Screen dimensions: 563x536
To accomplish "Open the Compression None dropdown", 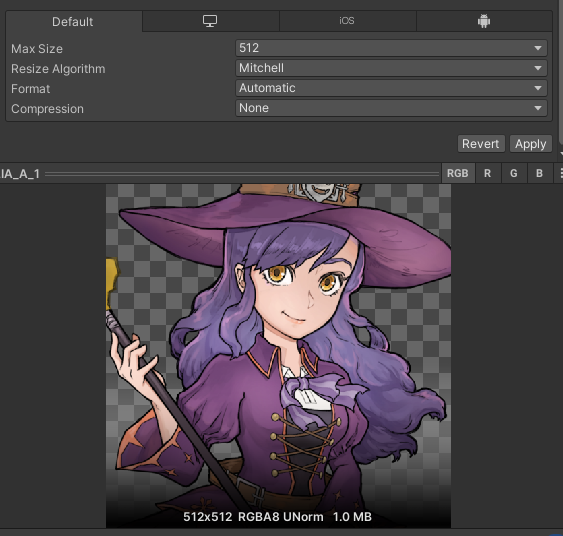I will 391,108.
